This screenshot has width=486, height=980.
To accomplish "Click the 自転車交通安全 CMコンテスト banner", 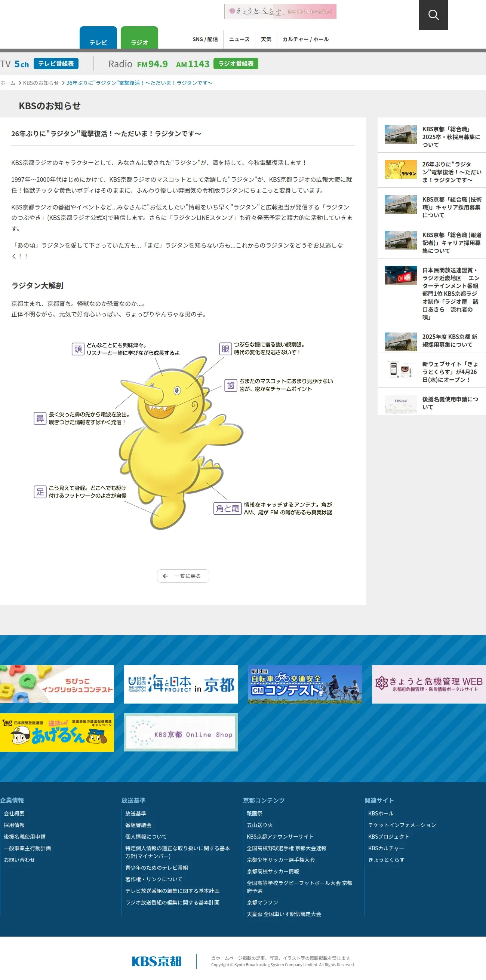I will pos(305,684).
